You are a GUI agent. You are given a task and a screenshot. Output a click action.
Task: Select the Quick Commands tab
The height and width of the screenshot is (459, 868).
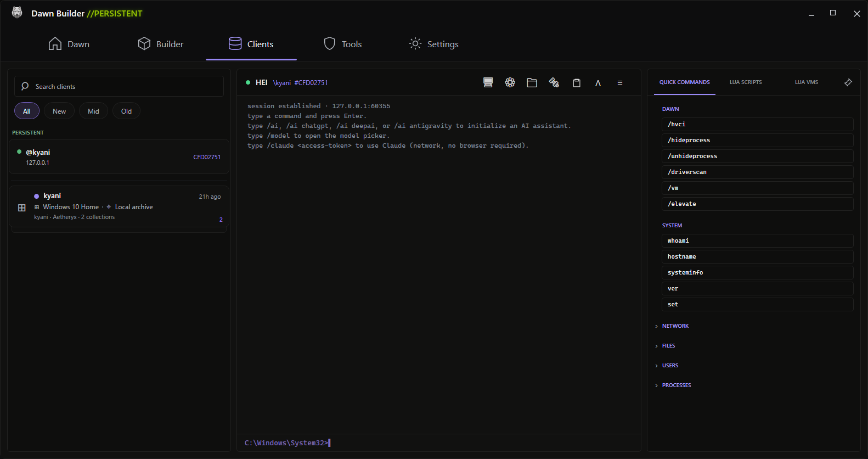pos(685,82)
